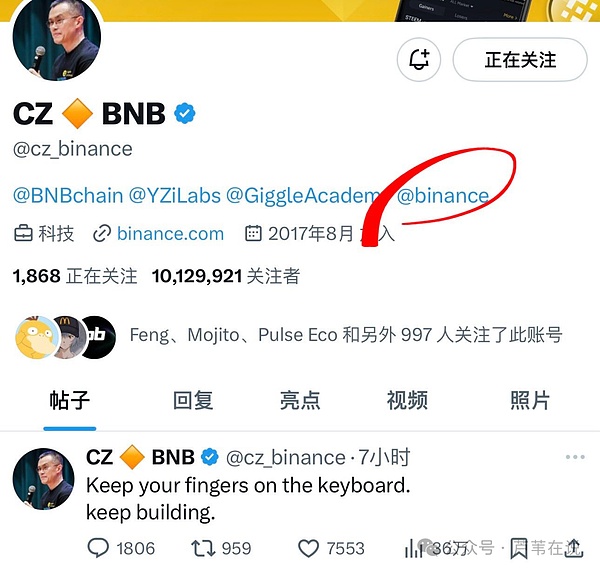View the 1,868 正在关注 following list
Image resolution: width=600 pixels, height=572 pixels.
coord(75,276)
